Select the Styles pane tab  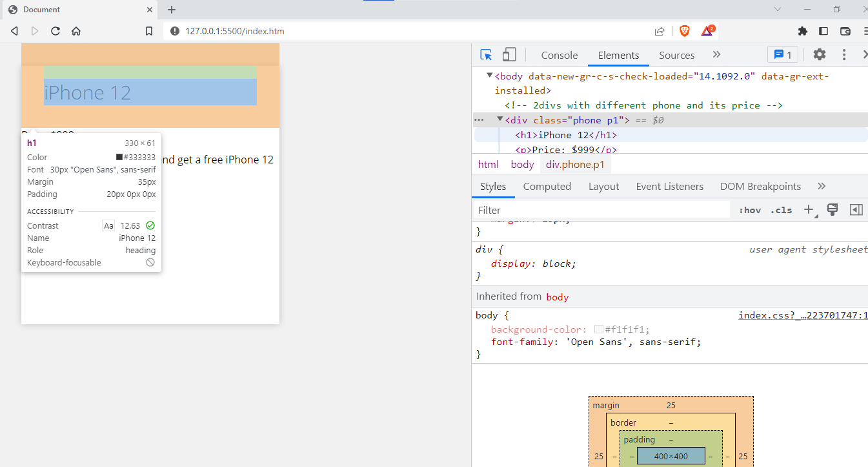pyautogui.click(x=493, y=187)
